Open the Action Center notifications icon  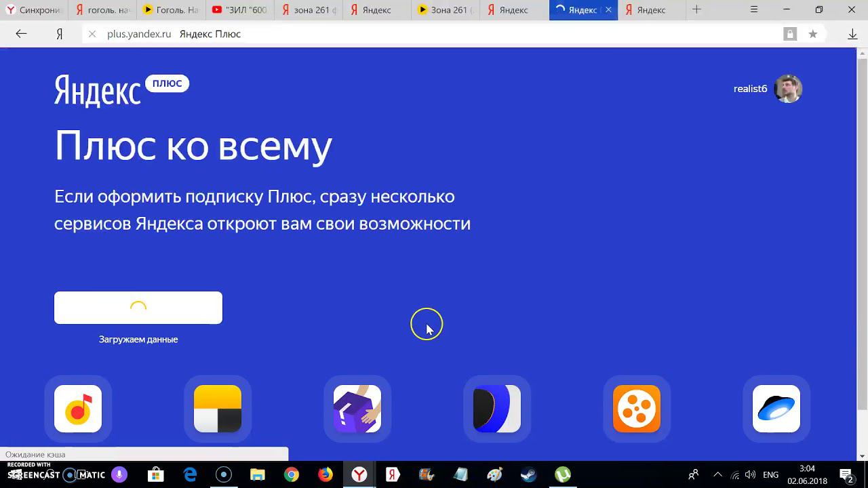[x=846, y=474]
